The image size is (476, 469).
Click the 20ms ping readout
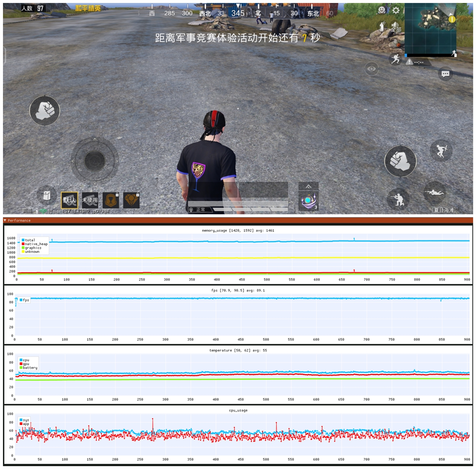53,211
